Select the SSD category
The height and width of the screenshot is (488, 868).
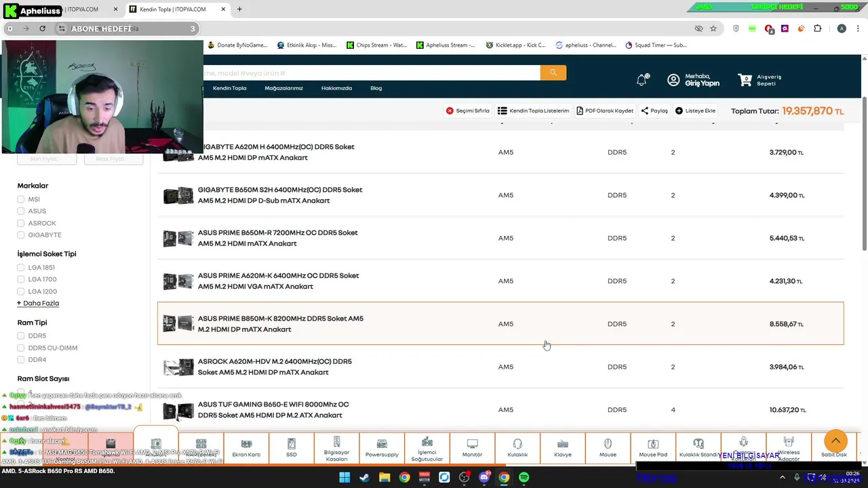pyautogui.click(x=292, y=448)
